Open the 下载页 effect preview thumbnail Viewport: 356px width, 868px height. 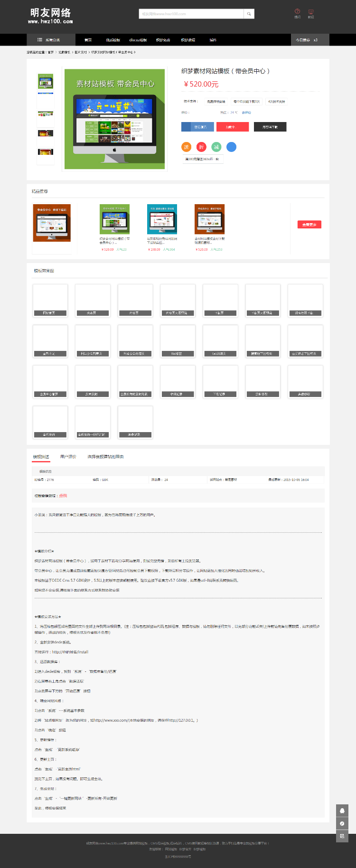[220, 300]
